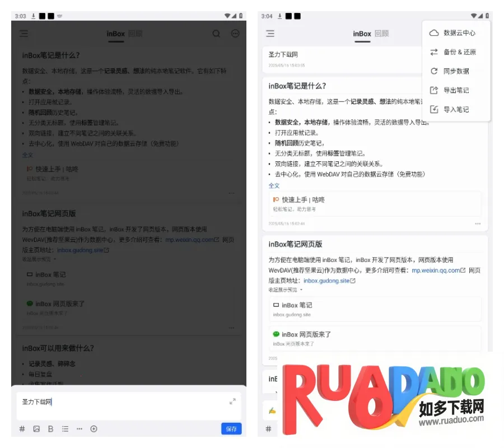Viewport: 504px width, 448px height.
Task: Switch to inBox tab in right screen
Action: click(362, 34)
